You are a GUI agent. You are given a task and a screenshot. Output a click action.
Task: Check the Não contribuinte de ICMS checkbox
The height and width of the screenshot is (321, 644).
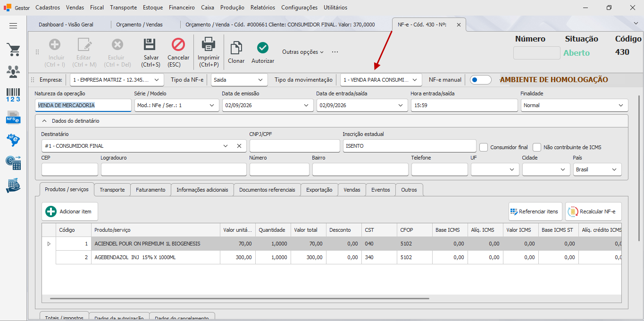pos(537,147)
